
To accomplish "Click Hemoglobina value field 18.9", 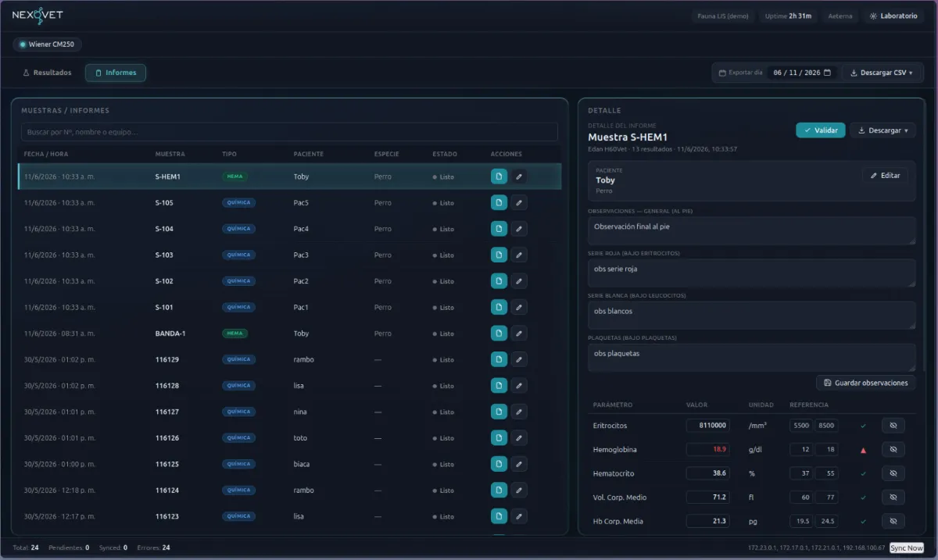I will [x=708, y=450].
